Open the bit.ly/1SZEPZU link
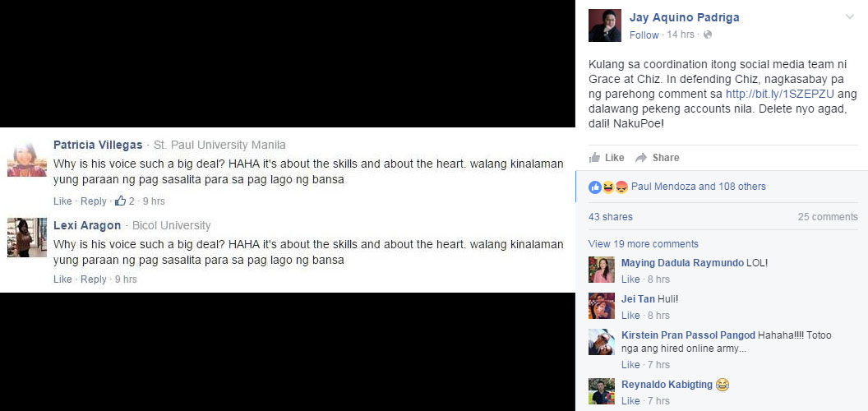868x411 pixels. click(780, 94)
